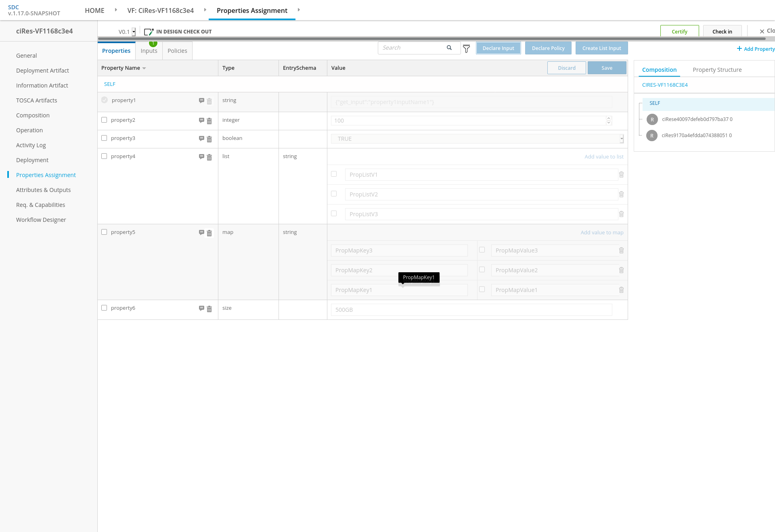Remove the PropMapValue1 map entry
This screenshot has height=532, width=775.
tap(621, 290)
